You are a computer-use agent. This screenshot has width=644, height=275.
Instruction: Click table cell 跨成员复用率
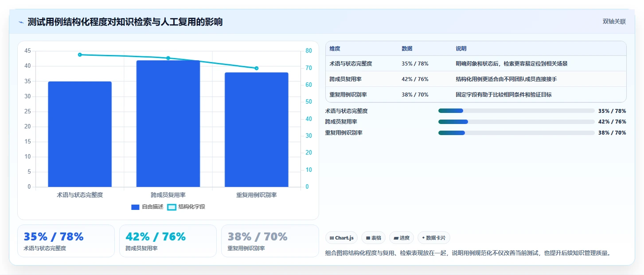tap(346, 79)
